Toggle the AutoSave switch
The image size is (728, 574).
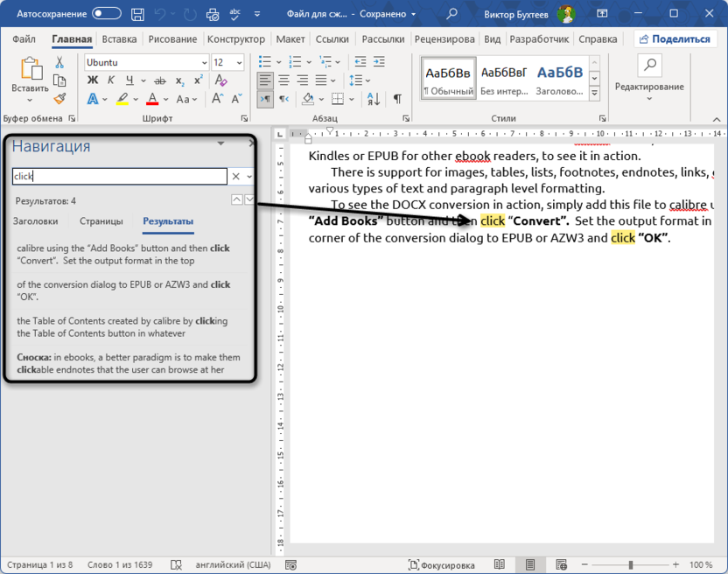coord(107,14)
